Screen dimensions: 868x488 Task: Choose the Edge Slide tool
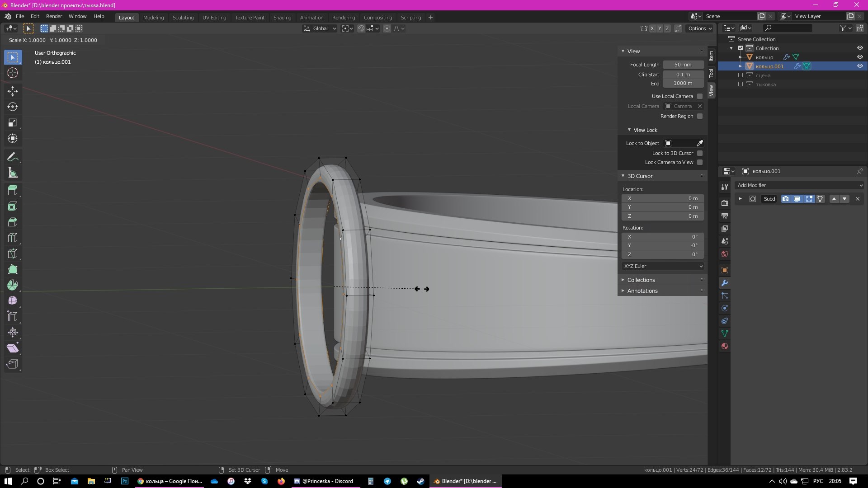13,317
